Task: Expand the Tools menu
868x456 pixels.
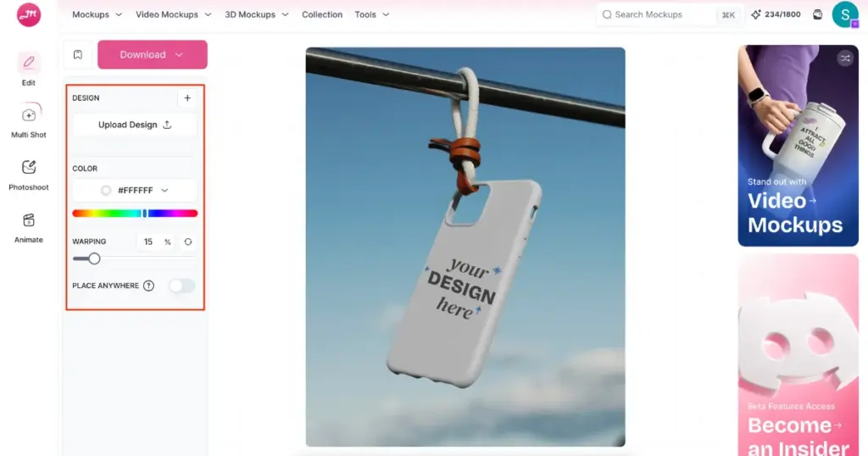Action: pos(372,15)
